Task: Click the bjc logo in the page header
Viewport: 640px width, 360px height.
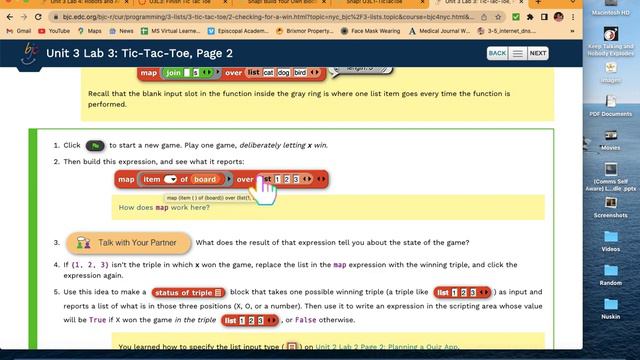Action: 29,55
